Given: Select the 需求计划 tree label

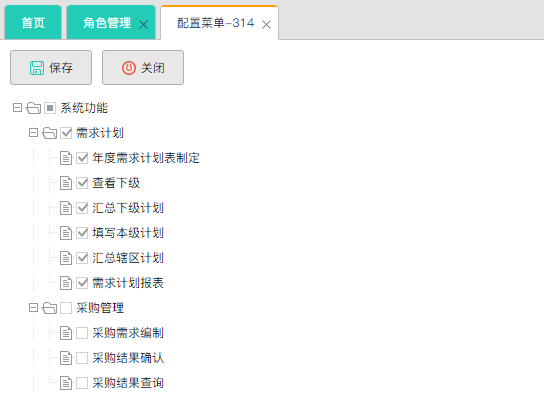Looking at the screenshot, I should tap(100, 133).
